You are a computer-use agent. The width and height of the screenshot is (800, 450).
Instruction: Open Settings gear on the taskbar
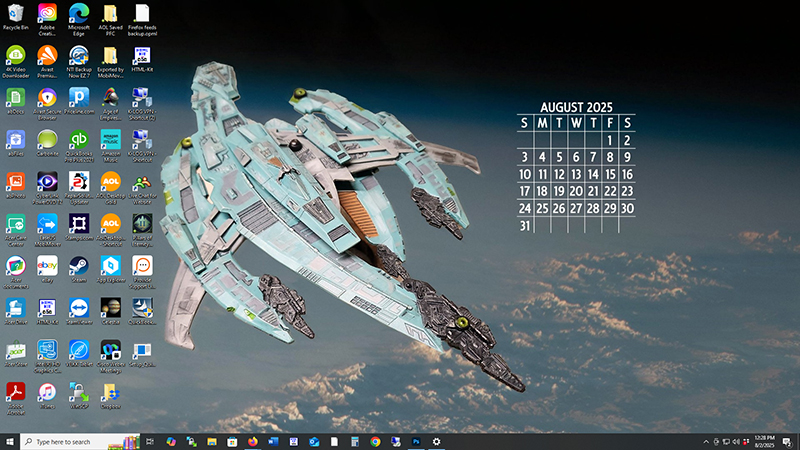[x=436, y=442]
